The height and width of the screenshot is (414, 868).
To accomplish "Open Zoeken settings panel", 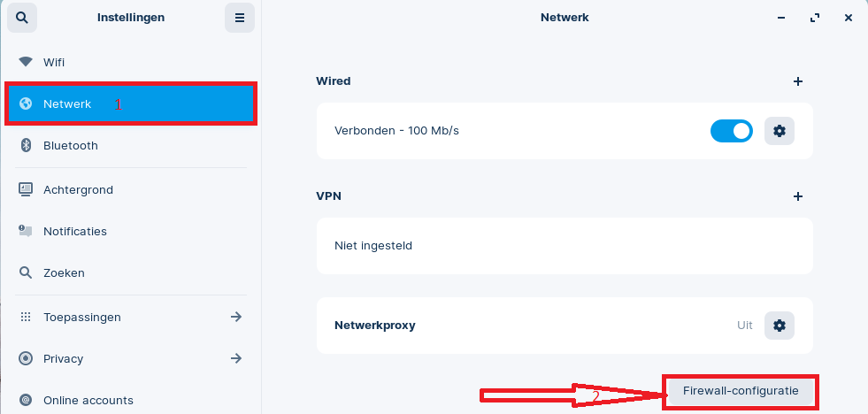I will click(131, 272).
